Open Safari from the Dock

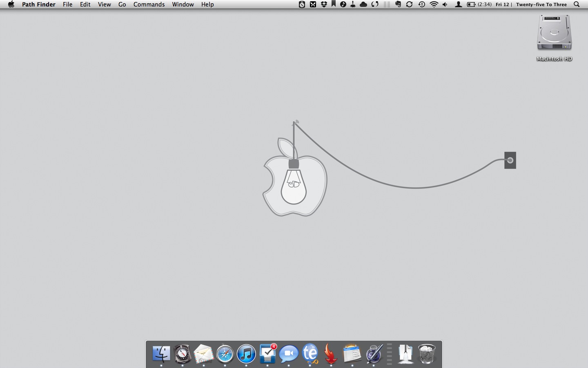coord(225,354)
